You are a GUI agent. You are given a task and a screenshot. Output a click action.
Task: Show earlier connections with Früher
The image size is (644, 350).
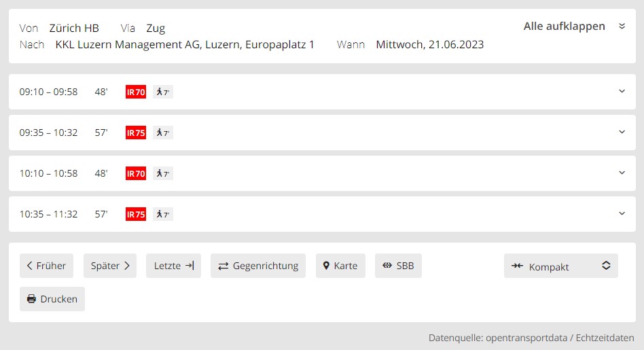46,266
